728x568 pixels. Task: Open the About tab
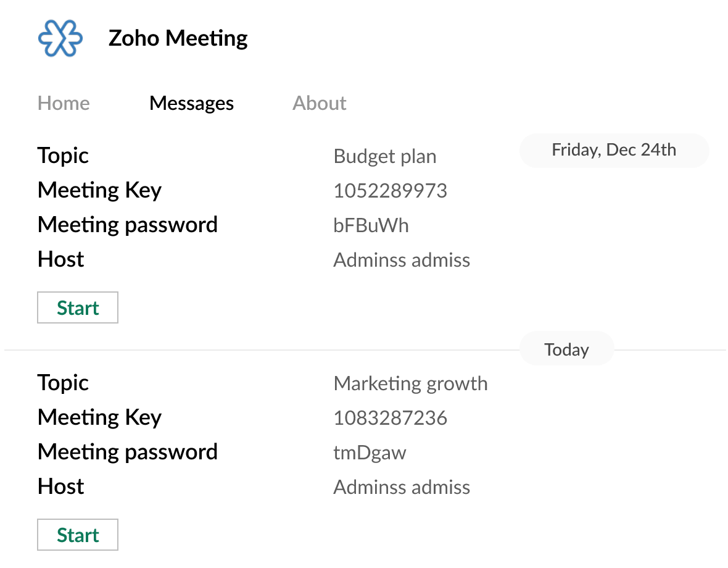[x=319, y=103]
